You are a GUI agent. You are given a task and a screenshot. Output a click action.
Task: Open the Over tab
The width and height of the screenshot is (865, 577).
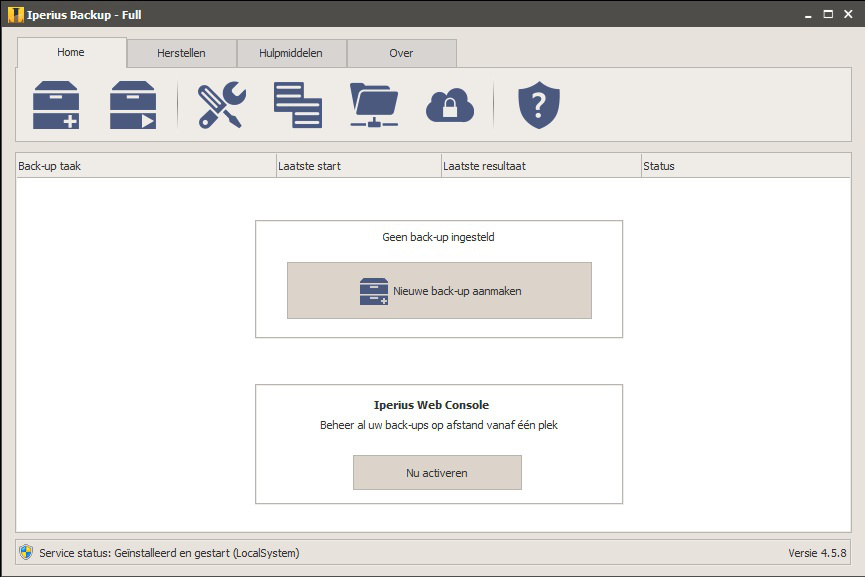401,53
